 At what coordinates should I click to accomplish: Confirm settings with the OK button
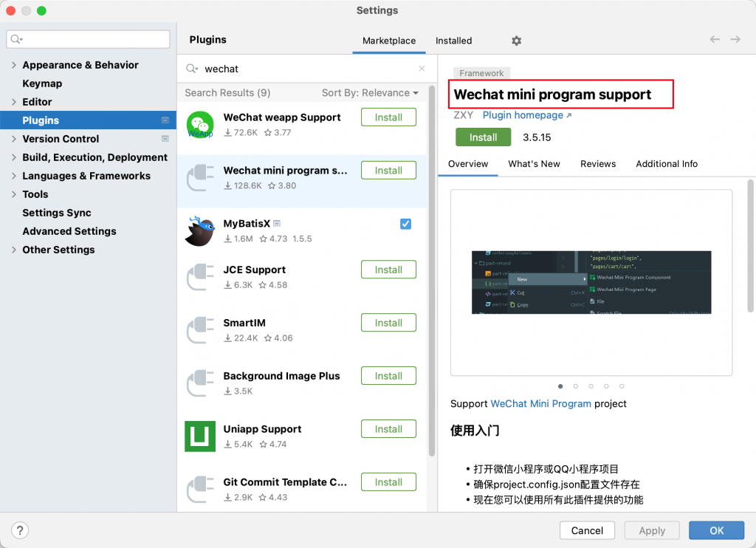click(716, 530)
